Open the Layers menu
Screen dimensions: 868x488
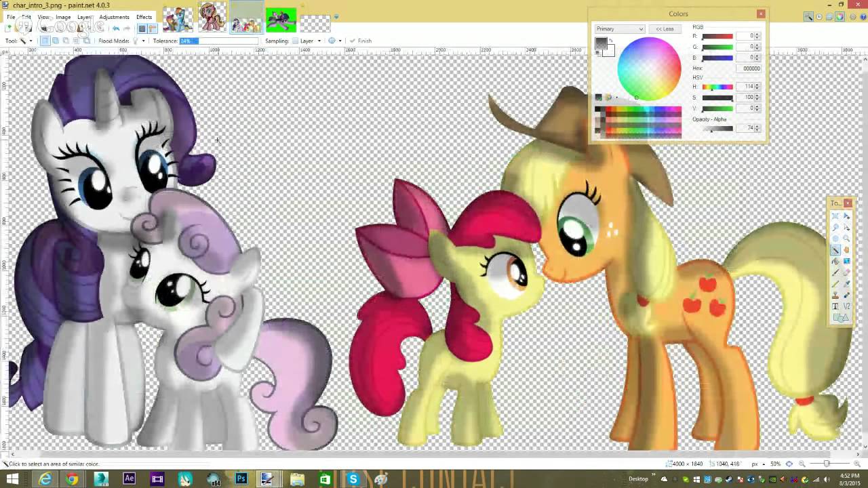85,17
